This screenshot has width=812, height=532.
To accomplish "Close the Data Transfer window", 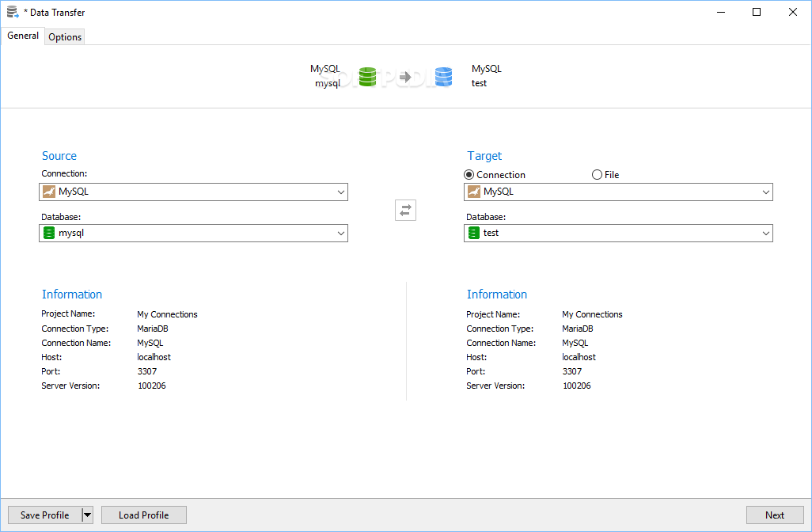I will pyautogui.click(x=793, y=12).
